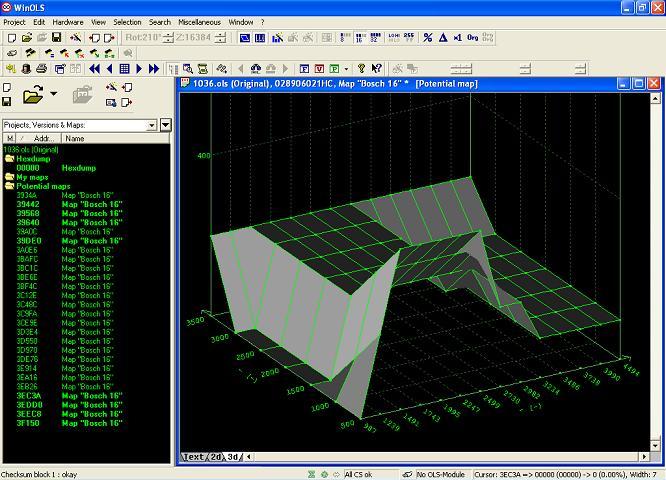Select map at address 39442
Viewport: 666px width, 480px height.
coord(70,204)
